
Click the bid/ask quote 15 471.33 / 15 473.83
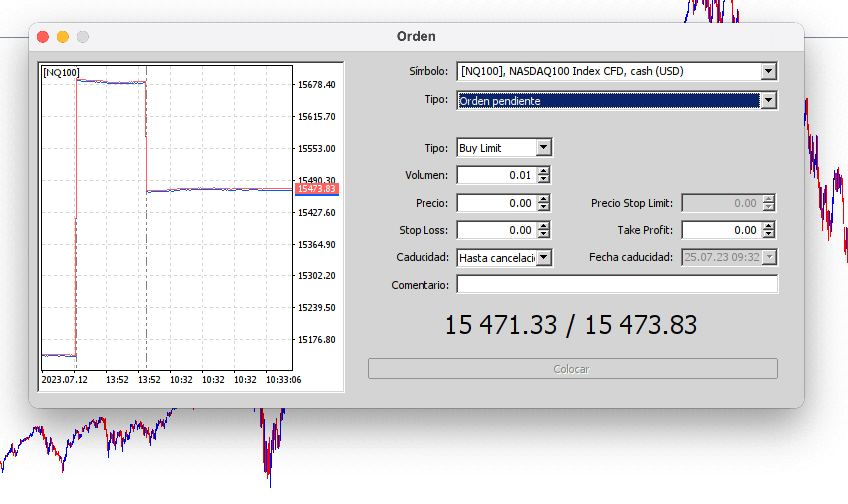click(x=571, y=325)
